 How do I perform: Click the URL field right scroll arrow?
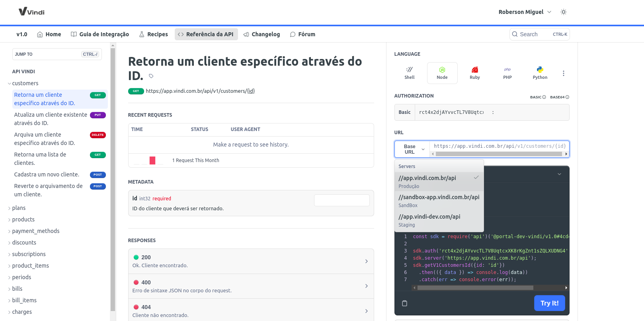[566, 154]
